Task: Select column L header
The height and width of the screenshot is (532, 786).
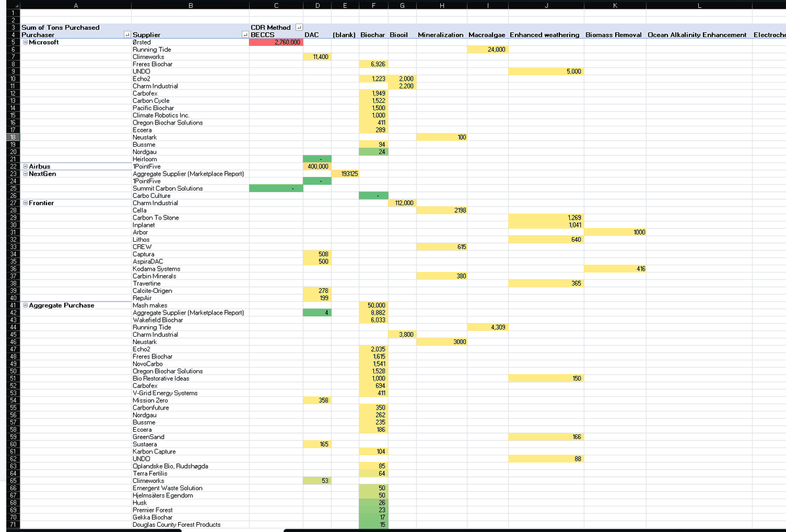Action: tap(698, 5)
